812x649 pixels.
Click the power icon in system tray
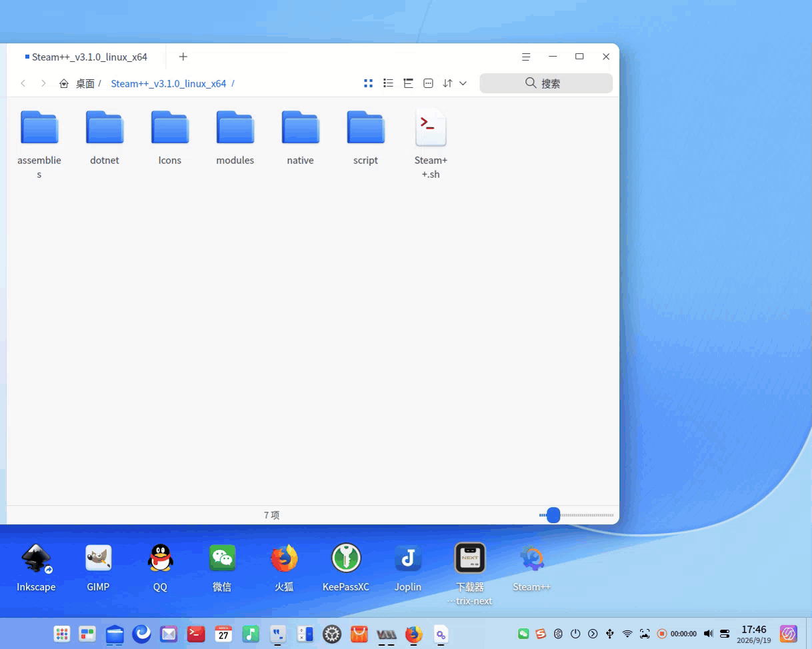(x=575, y=634)
